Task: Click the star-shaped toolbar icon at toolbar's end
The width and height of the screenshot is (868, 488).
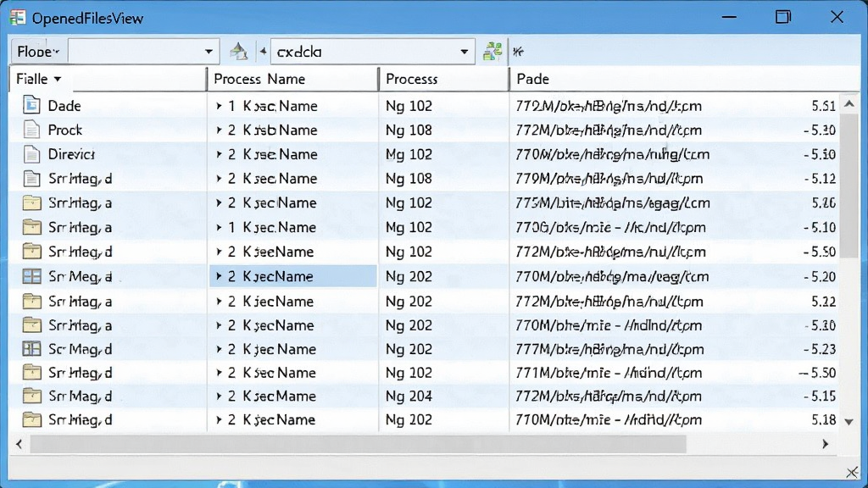Action: click(x=518, y=52)
